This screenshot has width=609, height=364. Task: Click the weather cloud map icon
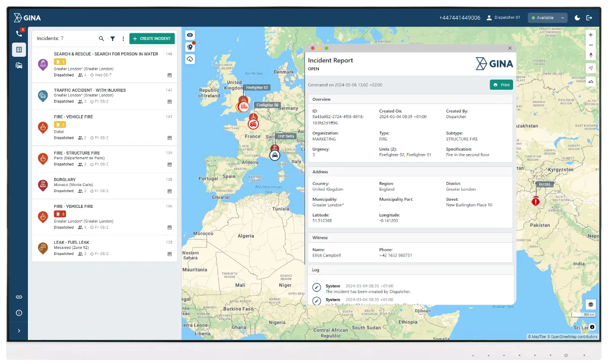(x=190, y=59)
